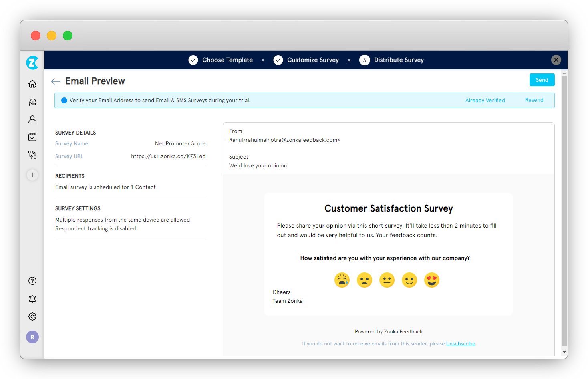Image resolution: width=588 pixels, height=379 pixels.
Task: Click the Resend verification link
Action: [534, 100]
